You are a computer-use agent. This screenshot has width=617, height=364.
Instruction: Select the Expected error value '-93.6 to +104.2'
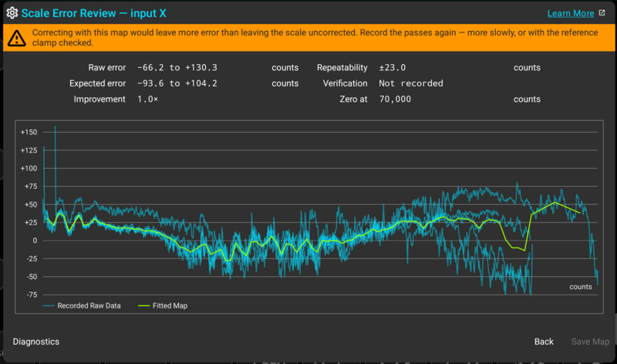177,83
